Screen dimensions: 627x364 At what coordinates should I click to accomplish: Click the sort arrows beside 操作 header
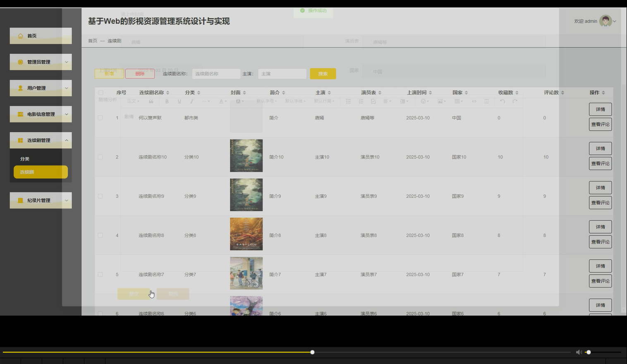[603, 93]
